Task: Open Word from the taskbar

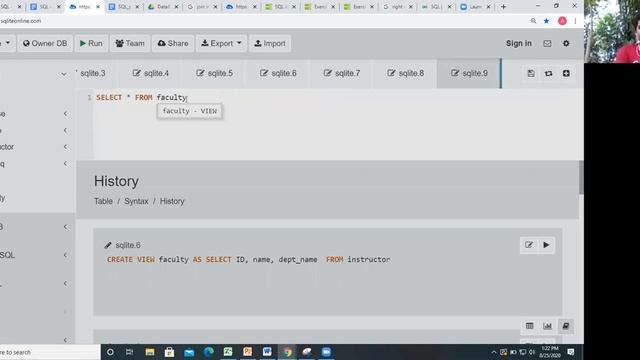Action: pyautogui.click(x=267, y=352)
